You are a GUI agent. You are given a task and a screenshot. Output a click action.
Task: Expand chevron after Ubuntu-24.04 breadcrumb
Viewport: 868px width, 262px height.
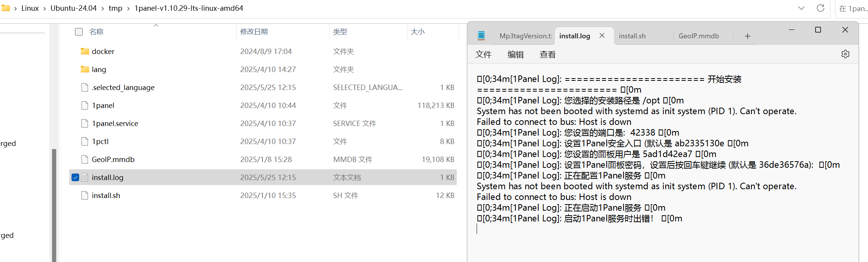(103, 8)
